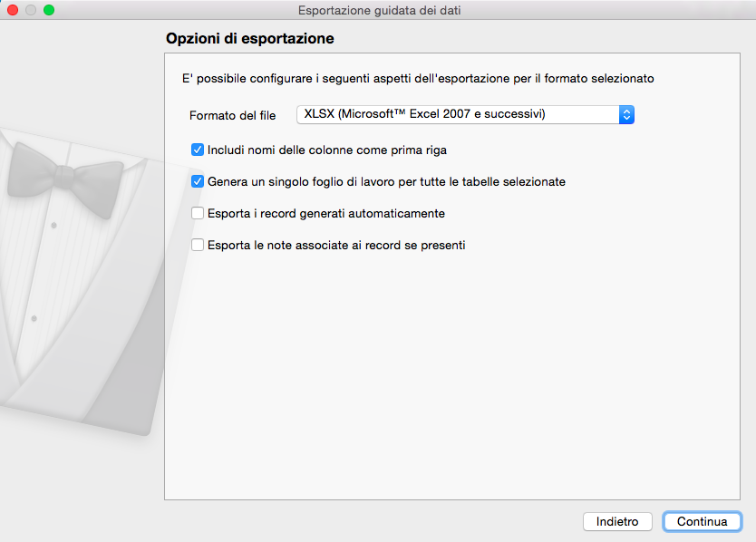
Task: Click the lower shirt stud on the tuxedo
Action: [34, 319]
